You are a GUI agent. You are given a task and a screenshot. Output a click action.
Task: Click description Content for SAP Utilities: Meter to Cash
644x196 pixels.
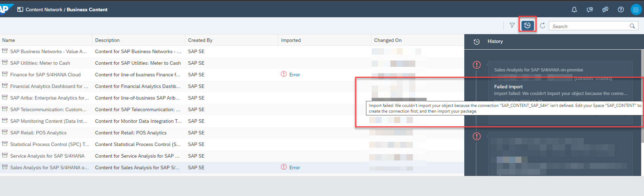(x=138, y=63)
